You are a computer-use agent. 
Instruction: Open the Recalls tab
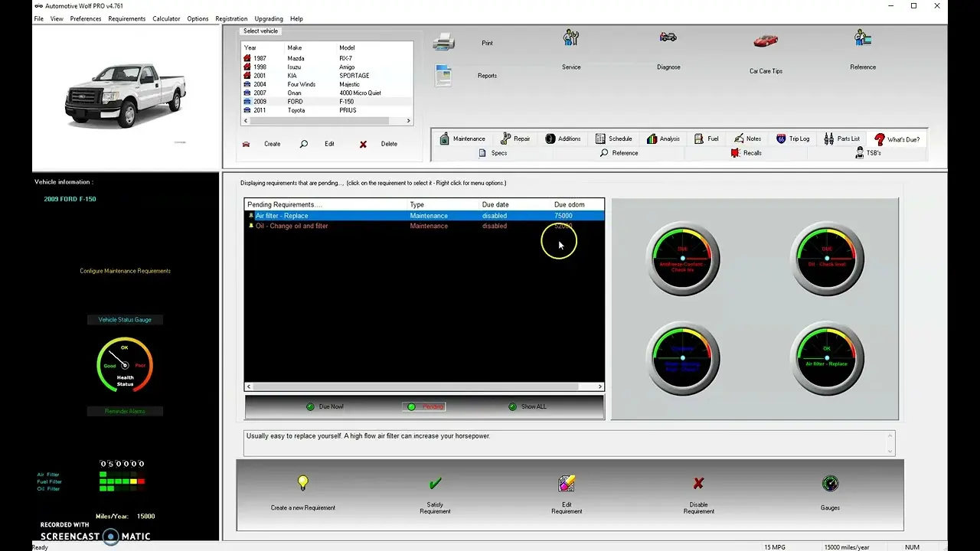click(x=746, y=153)
